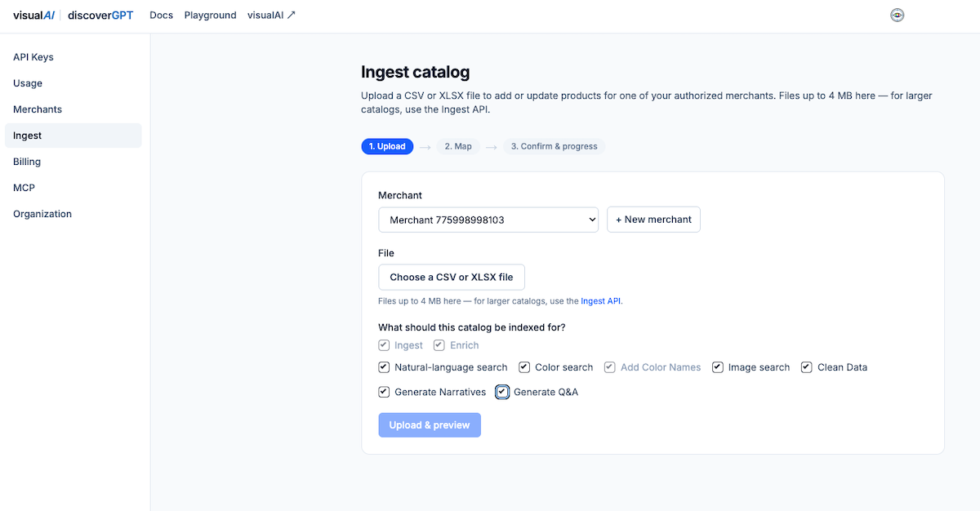This screenshot has height=511, width=980.
Task: Uncheck the Color search option
Action: 524,367
